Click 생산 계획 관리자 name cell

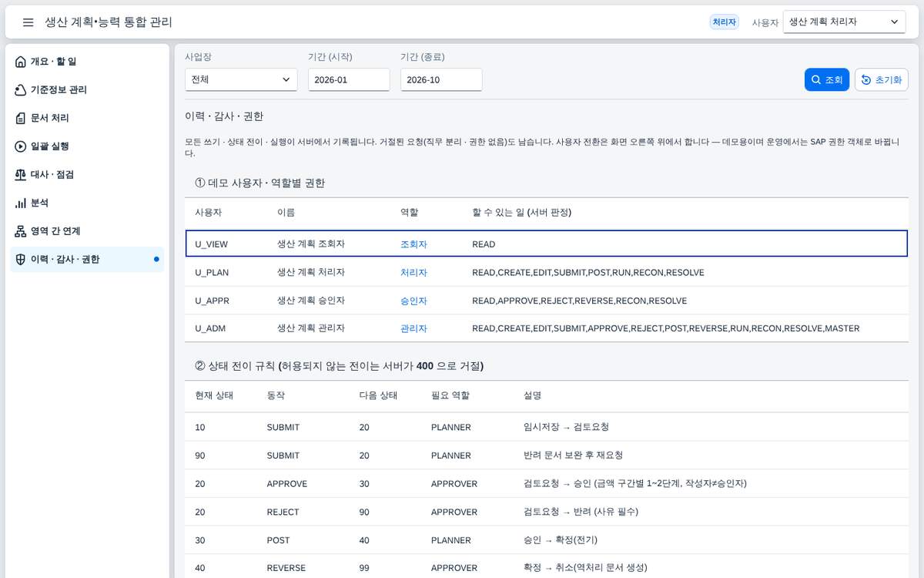tap(311, 328)
